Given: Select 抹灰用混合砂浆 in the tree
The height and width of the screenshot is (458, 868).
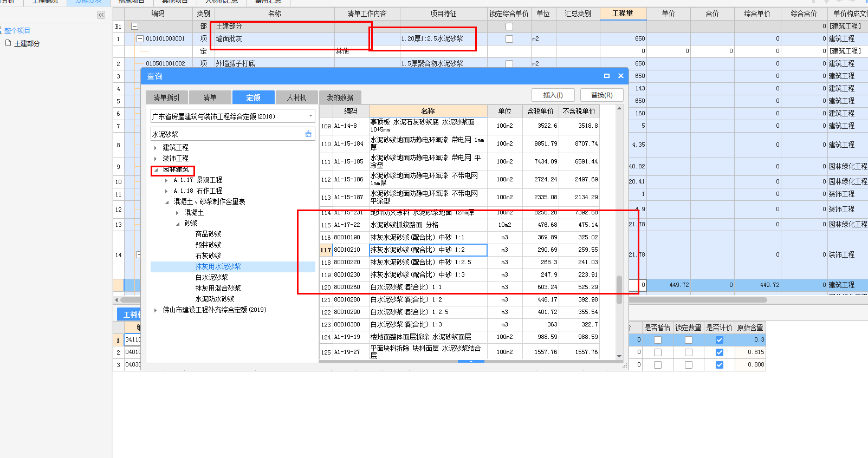Looking at the screenshot, I should click(218, 288).
